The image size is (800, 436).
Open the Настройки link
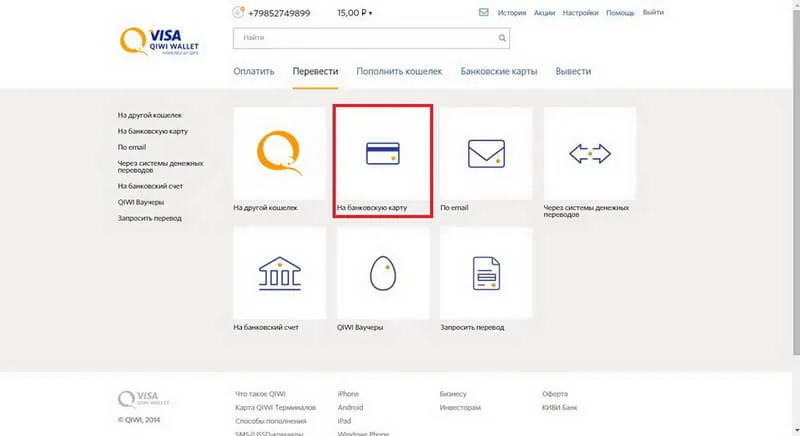pos(581,13)
